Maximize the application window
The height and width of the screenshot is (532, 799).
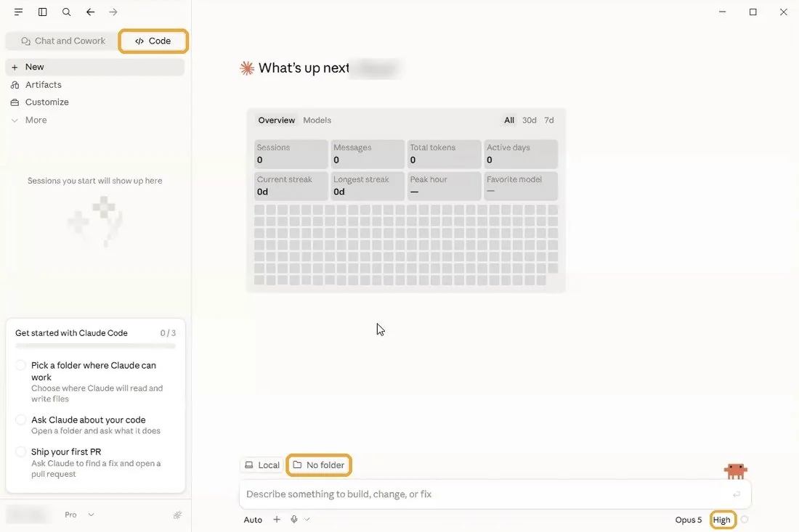[753, 12]
